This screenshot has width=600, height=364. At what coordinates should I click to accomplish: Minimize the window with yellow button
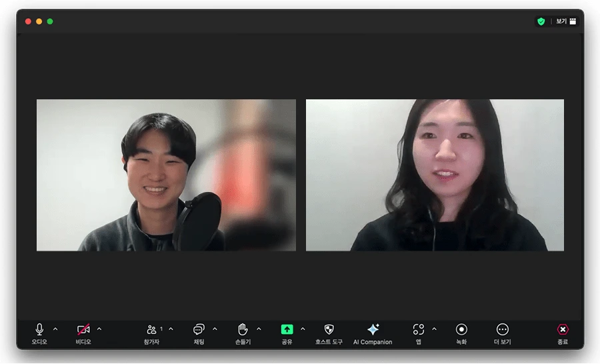point(39,21)
